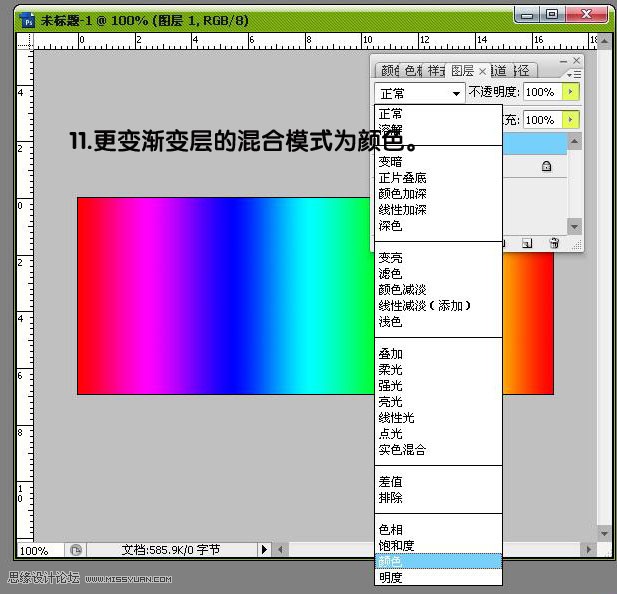Choose 排除 blend mode

pyautogui.click(x=438, y=498)
